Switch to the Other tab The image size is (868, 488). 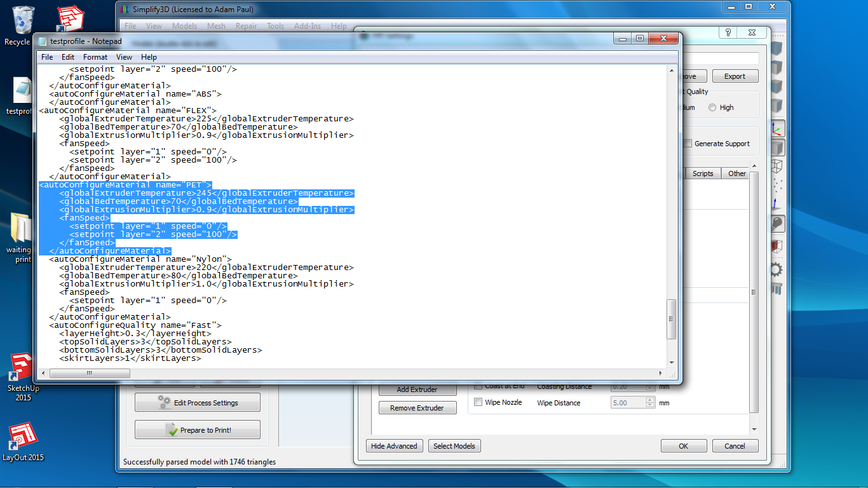[x=737, y=173]
